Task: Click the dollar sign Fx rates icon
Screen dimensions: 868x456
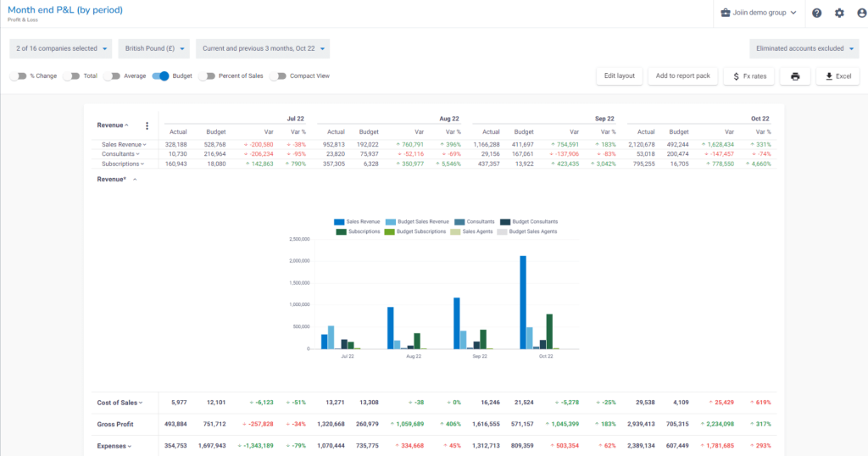Action: (736, 76)
